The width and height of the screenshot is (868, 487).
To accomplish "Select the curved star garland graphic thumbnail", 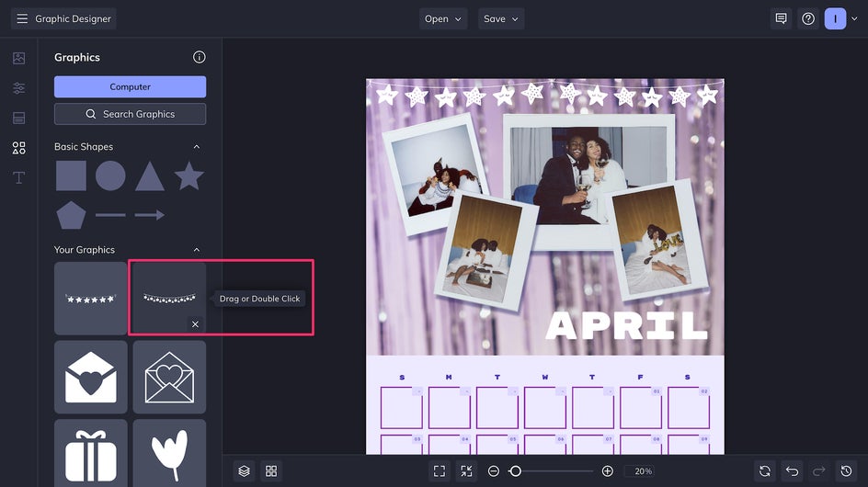I will pyautogui.click(x=169, y=299).
